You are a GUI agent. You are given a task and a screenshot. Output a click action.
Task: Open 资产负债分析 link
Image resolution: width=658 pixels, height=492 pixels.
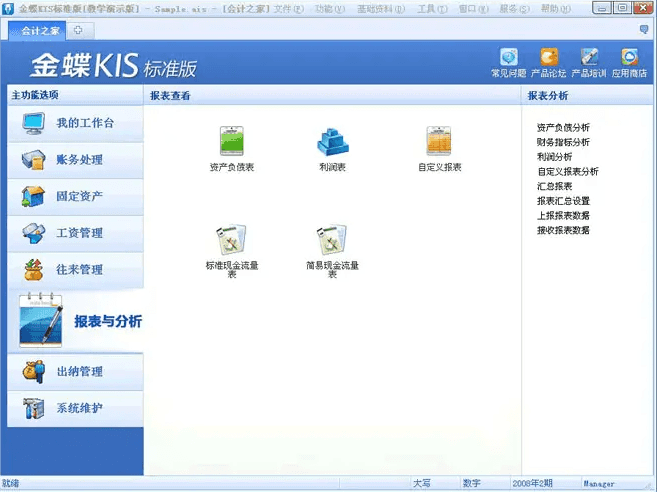click(x=563, y=128)
